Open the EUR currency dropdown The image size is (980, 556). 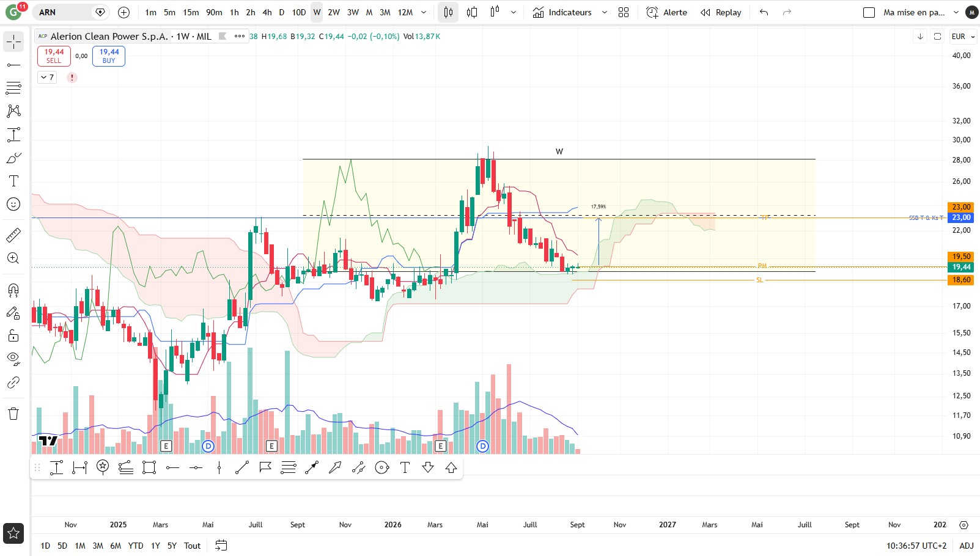963,37
